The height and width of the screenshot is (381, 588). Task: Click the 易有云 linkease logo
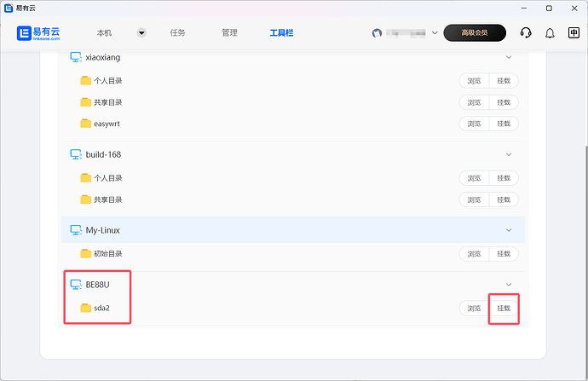point(42,33)
